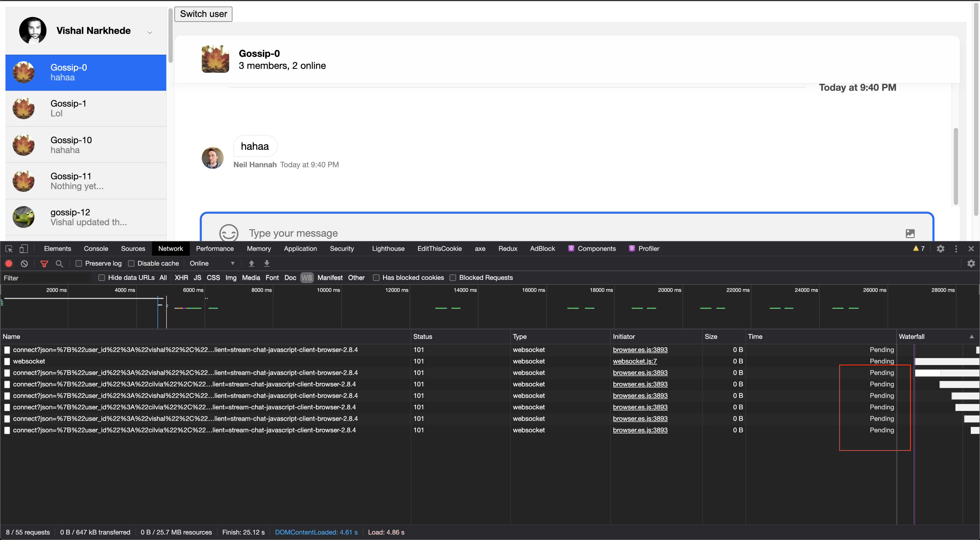Screen dimensions: 980x540
Task: Switch to the Console tab
Action: (96, 249)
